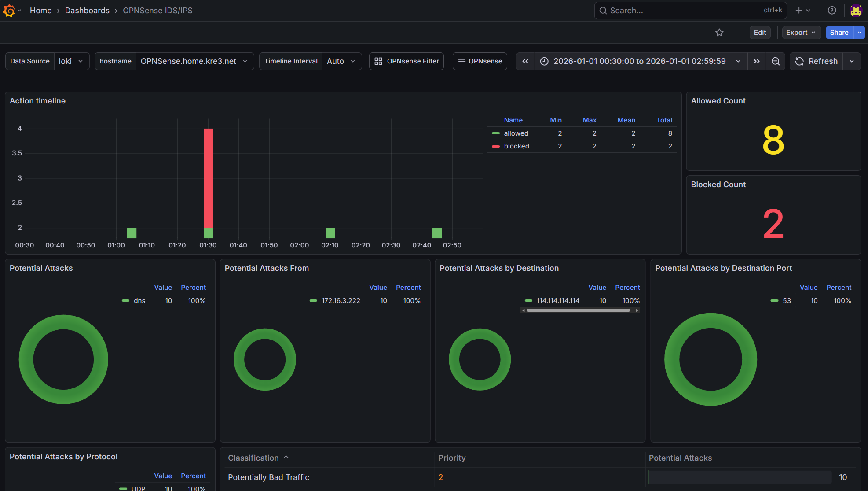The image size is (868, 491).
Task: Toggle the dns series in Potential Attacks
Action: (139, 301)
